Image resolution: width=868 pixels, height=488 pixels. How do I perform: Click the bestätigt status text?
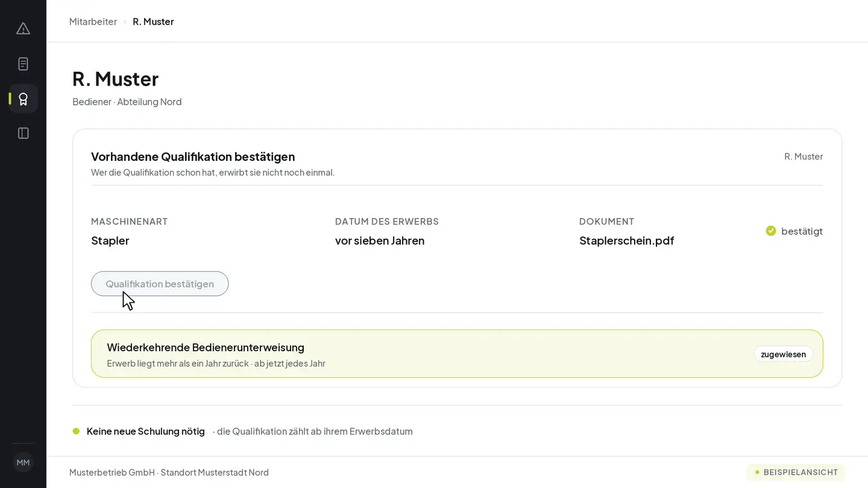[x=802, y=231]
